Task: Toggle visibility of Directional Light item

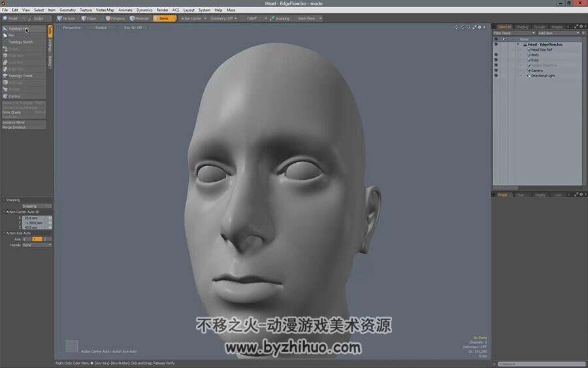Action: coord(496,76)
